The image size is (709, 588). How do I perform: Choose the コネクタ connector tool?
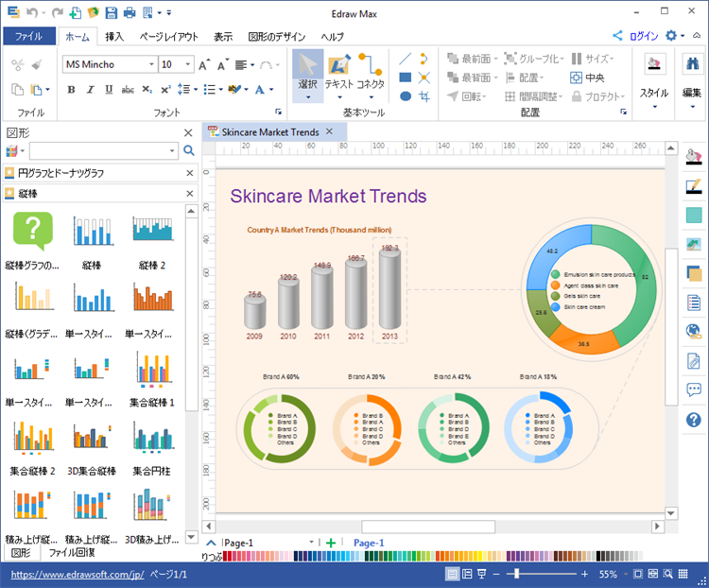(x=370, y=73)
